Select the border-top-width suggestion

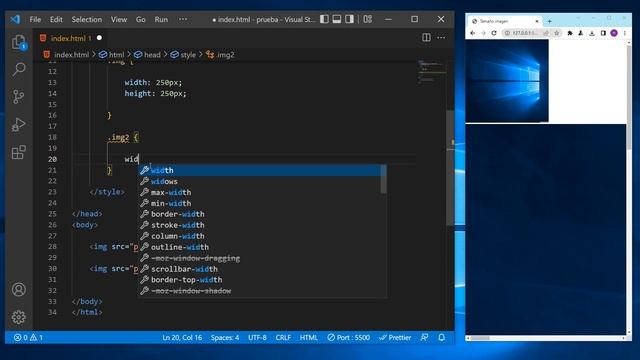click(260, 280)
